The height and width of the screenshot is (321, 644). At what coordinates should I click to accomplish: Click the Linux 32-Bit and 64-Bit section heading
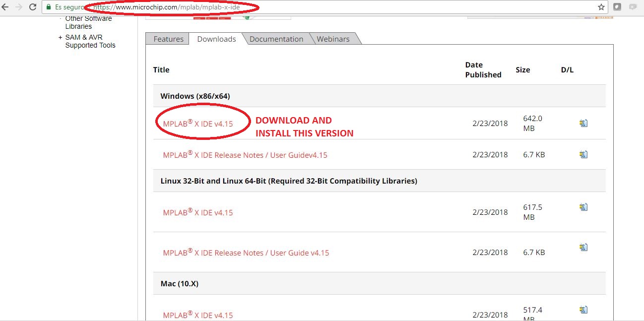(289, 181)
